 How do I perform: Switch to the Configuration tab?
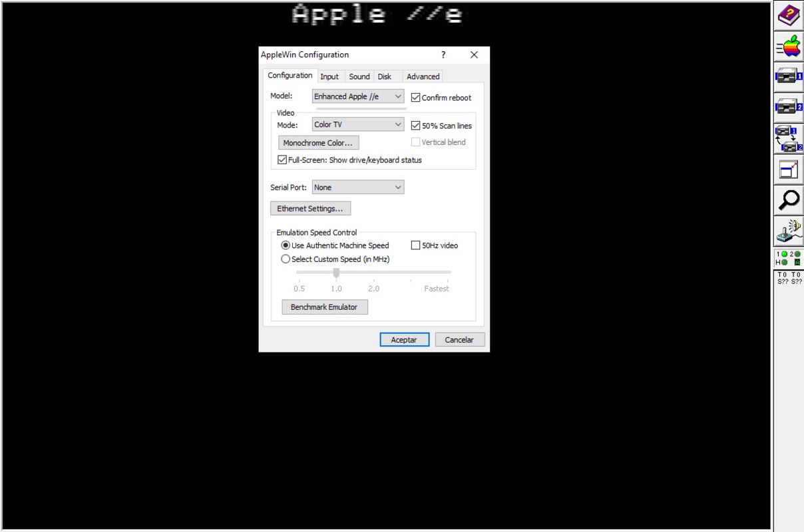point(290,75)
